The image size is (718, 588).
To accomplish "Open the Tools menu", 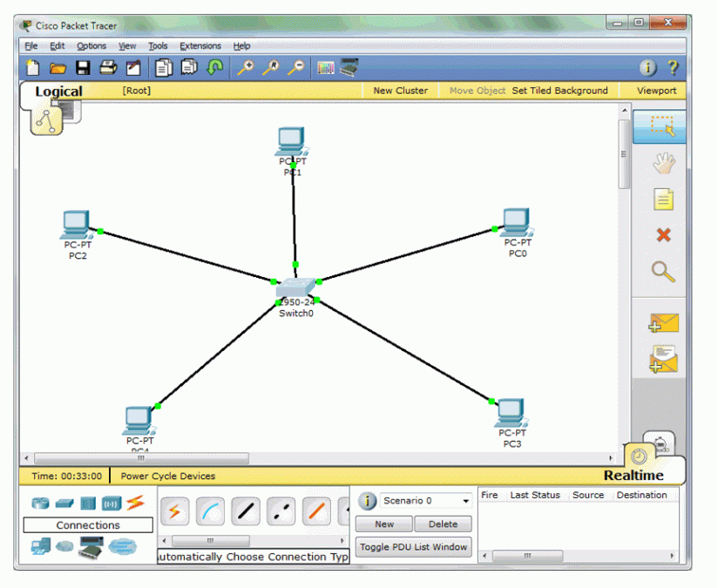I will [x=158, y=46].
